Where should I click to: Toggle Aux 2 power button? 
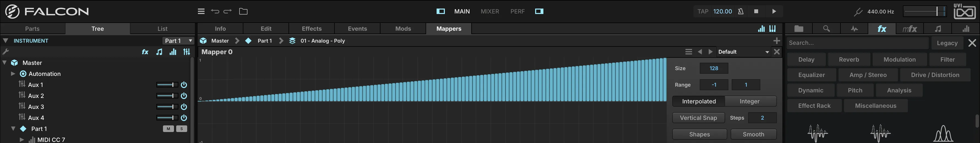184,96
